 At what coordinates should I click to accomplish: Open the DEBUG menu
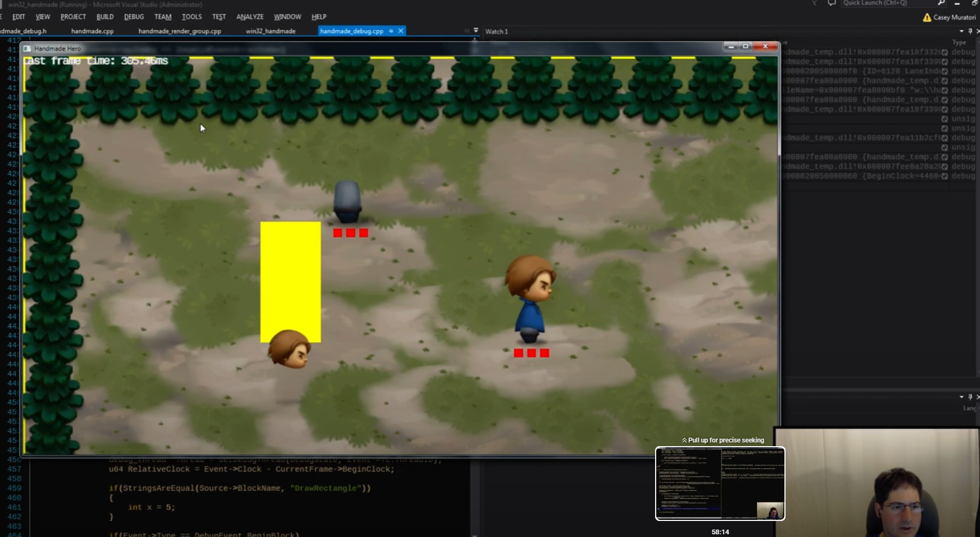pos(134,17)
